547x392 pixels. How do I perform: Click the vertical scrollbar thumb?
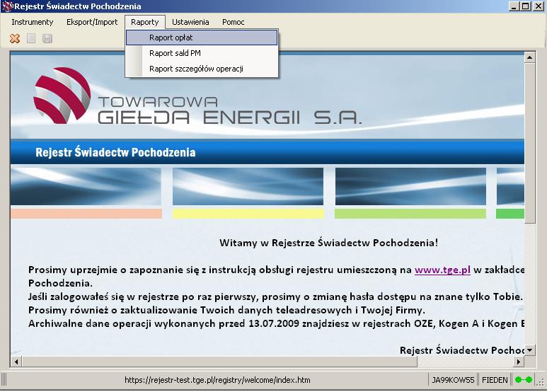coord(529,143)
